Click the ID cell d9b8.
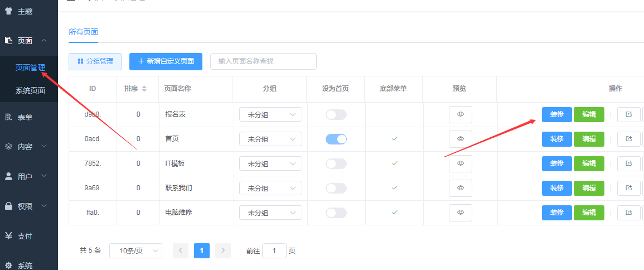This screenshot has width=644, height=270. point(93,115)
